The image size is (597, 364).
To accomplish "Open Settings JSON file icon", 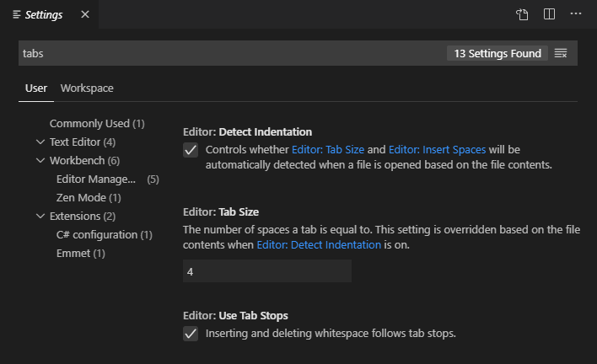I will [x=523, y=14].
